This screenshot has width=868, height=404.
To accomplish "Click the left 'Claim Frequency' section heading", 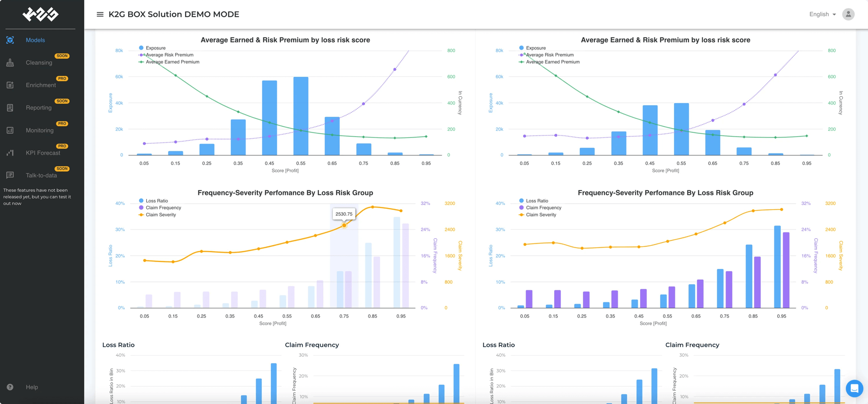I will pyautogui.click(x=312, y=345).
